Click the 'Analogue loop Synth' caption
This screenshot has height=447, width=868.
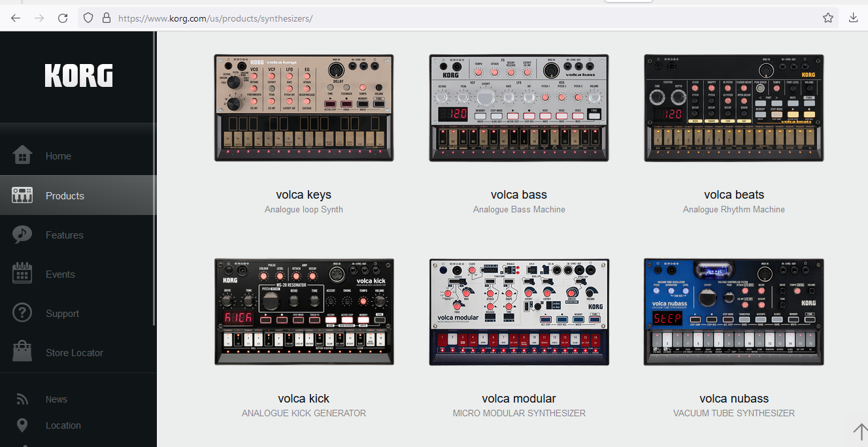pyautogui.click(x=304, y=210)
